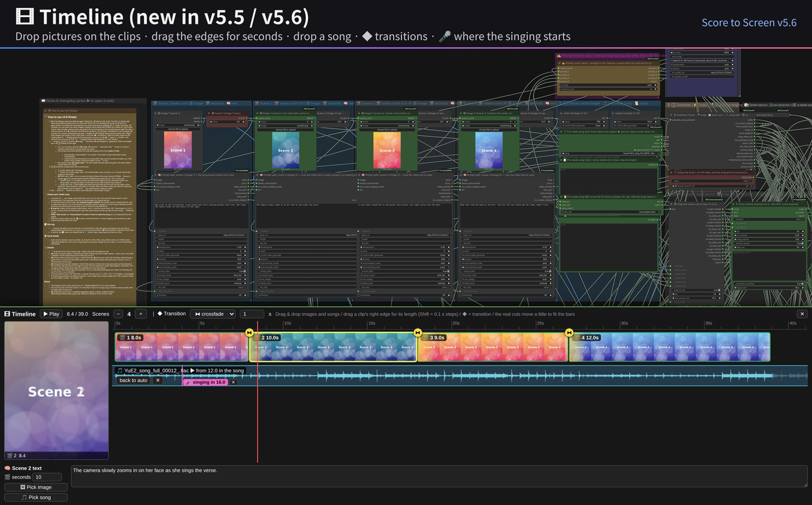Viewport: 812px width, 505px height.
Task: Click the diamond icon beside Transition
Action: tap(160, 314)
